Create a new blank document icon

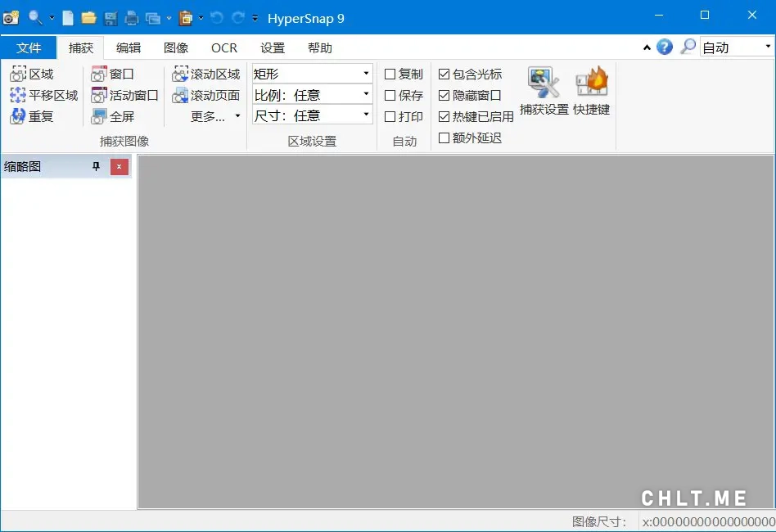coord(68,18)
